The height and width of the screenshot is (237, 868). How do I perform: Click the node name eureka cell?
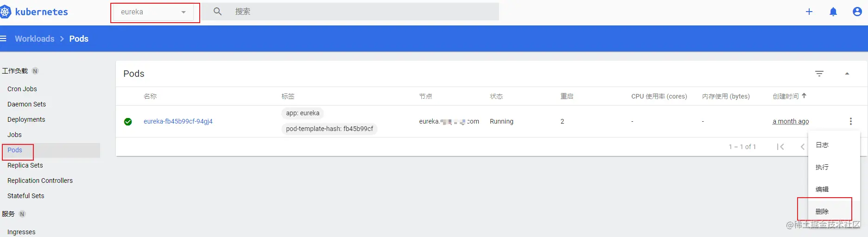point(449,121)
